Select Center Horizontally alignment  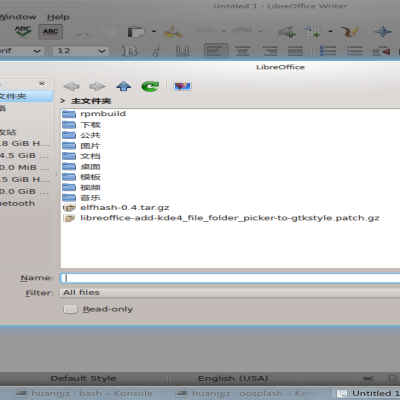point(242,51)
